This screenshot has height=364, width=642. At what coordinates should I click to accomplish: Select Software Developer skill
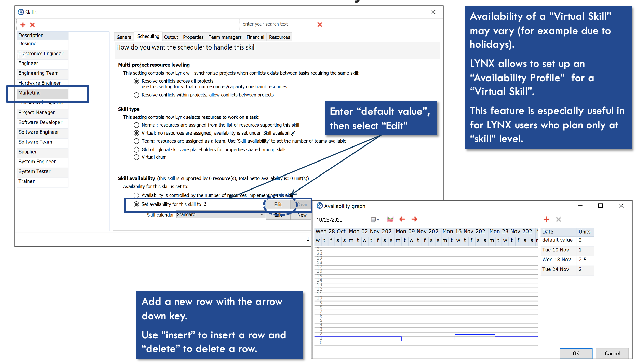(x=42, y=123)
